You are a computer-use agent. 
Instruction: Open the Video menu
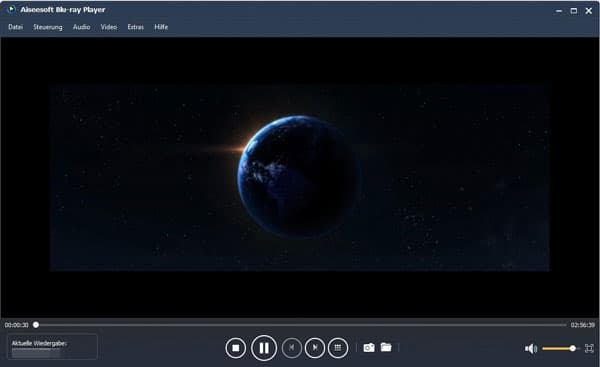point(109,27)
